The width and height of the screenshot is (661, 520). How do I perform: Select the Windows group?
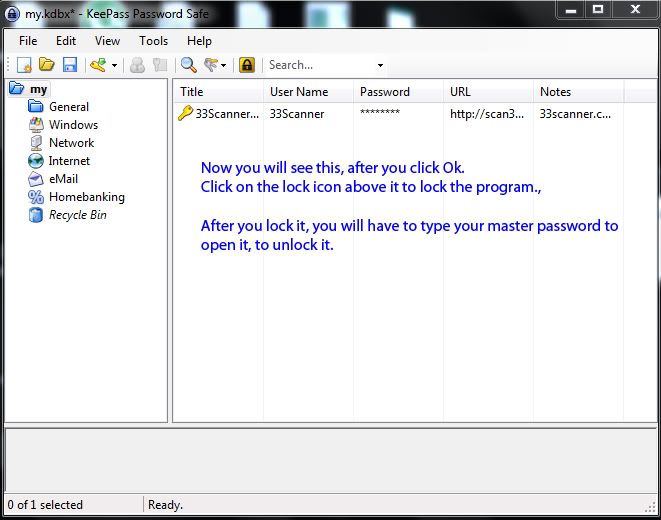(73, 125)
